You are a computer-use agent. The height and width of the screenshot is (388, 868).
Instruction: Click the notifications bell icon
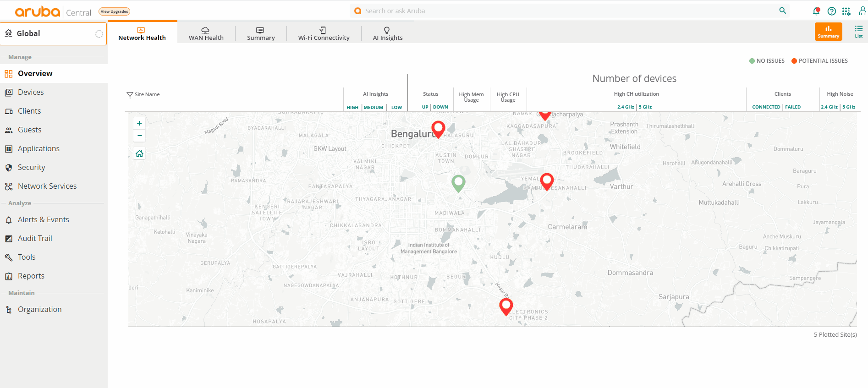[816, 11]
